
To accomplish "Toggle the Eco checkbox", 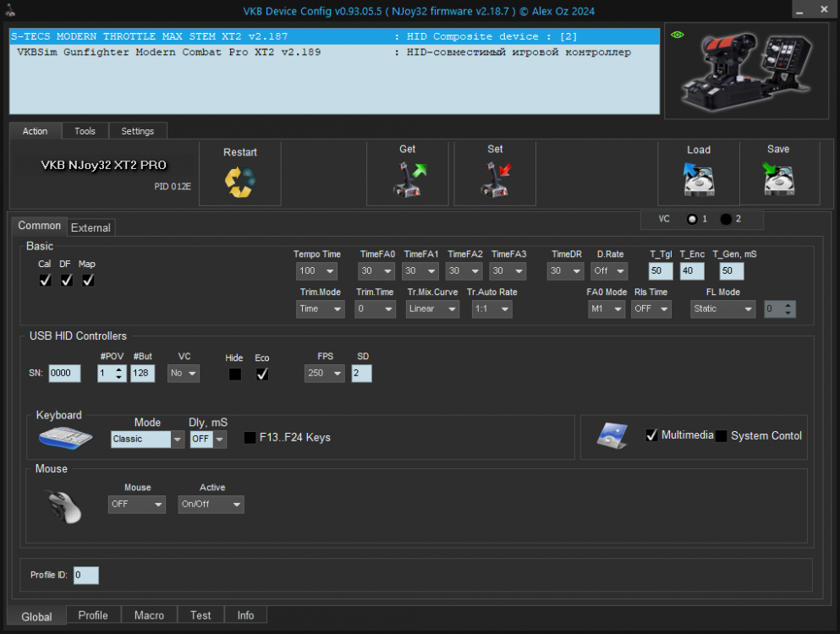I will (262, 374).
